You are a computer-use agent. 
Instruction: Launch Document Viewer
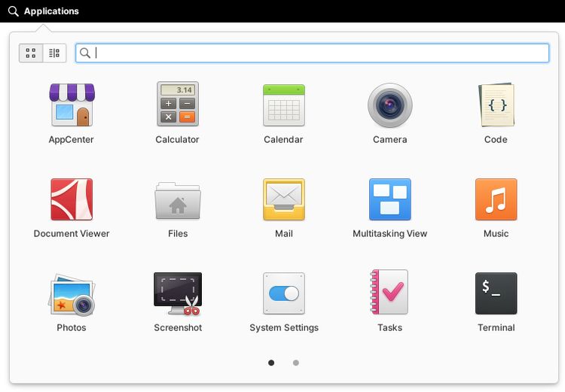(x=72, y=199)
